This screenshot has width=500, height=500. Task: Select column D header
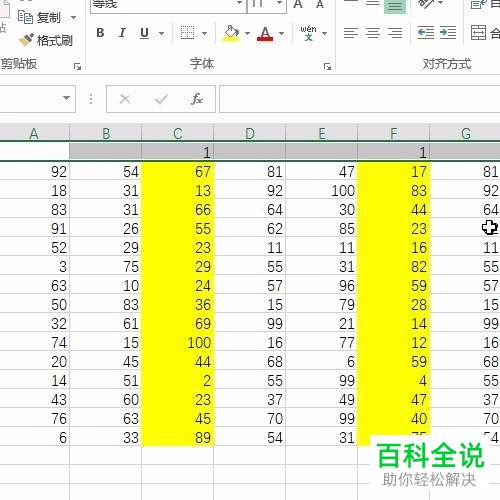(x=250, y=133)
